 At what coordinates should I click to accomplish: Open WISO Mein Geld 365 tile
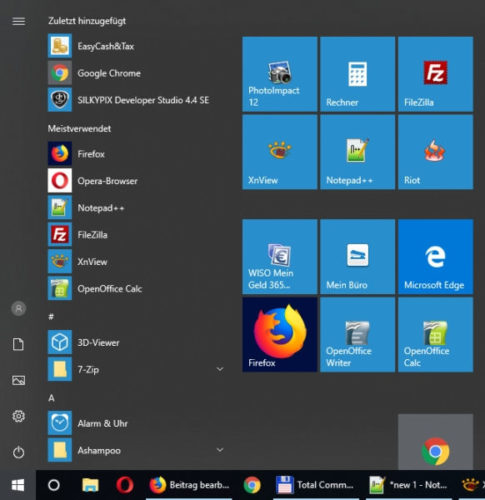(x=280, y=257)
